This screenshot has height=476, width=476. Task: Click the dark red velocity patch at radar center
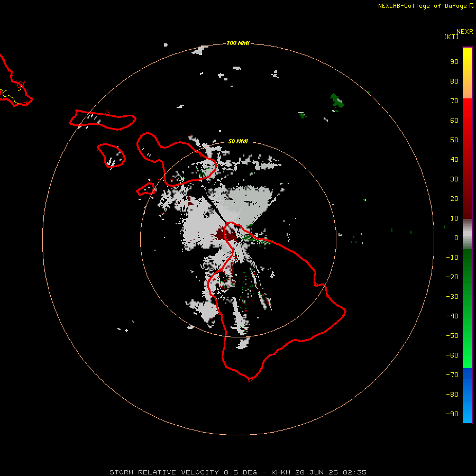tap(226, 235)
